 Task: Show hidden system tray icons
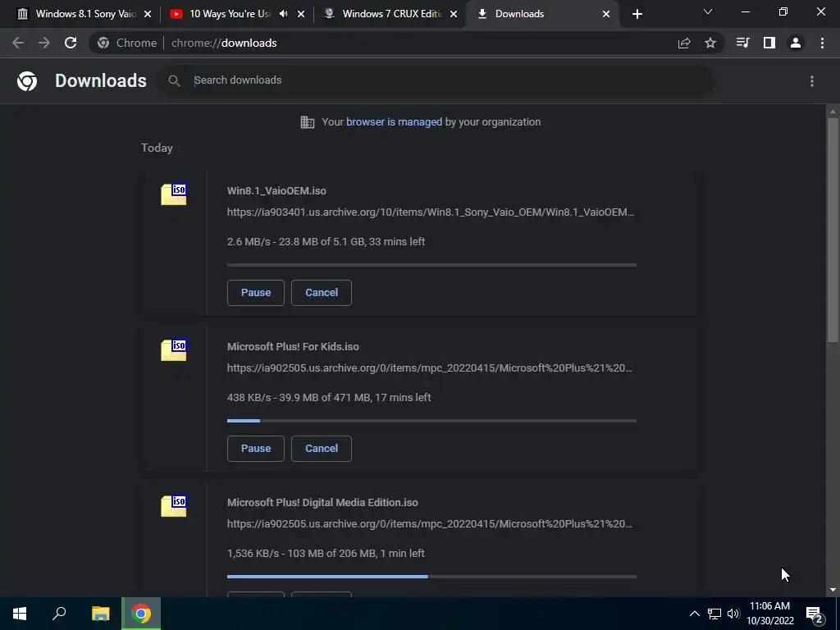[694, 614]
